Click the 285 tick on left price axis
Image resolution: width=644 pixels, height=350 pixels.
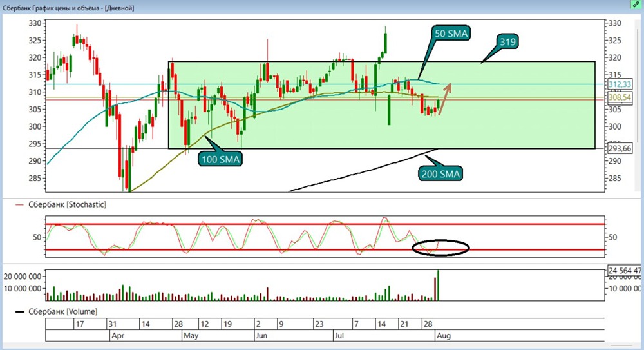35,179
